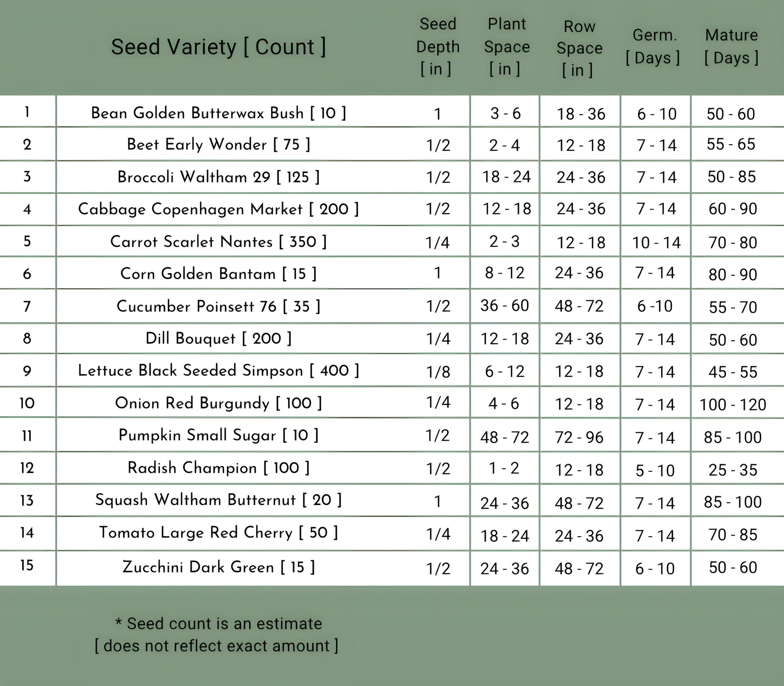Select the Seed Depth column header
This screenshot has height=686, width=784.
438,46
